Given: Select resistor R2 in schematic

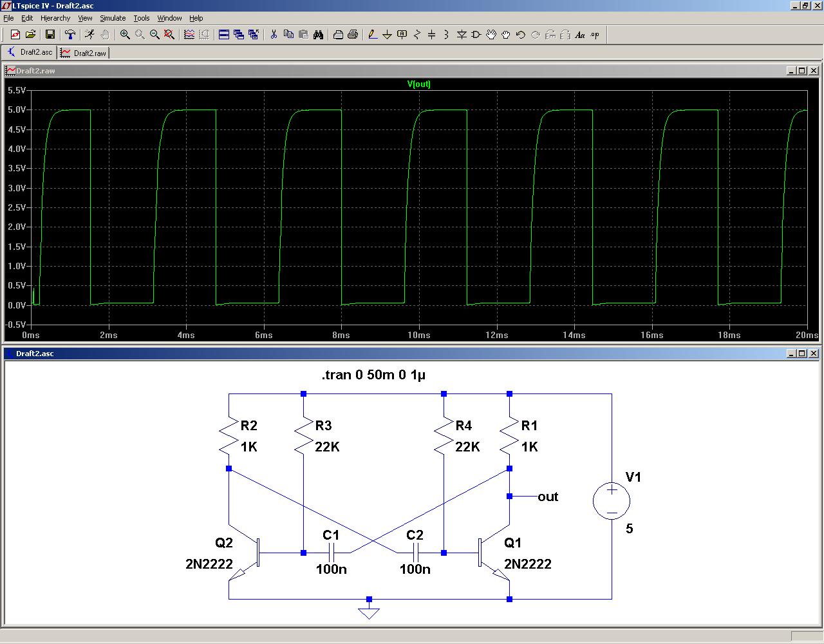Looking at the screenshot, I should (229, 436).
